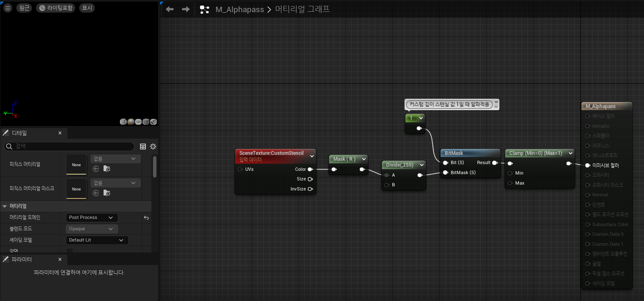
Task: Switch to the 파라미터 panel tab
Action: [21, 260]
